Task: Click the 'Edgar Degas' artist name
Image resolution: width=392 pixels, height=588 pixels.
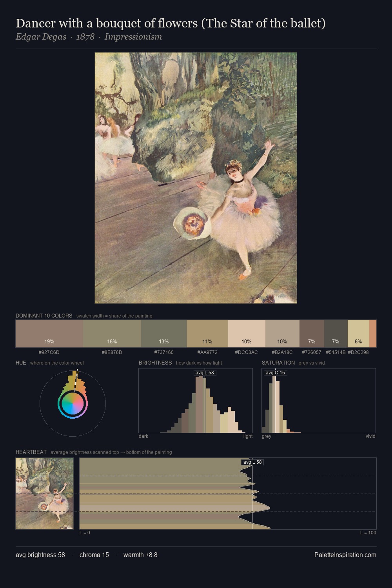Action: click(x=41, y=37)
